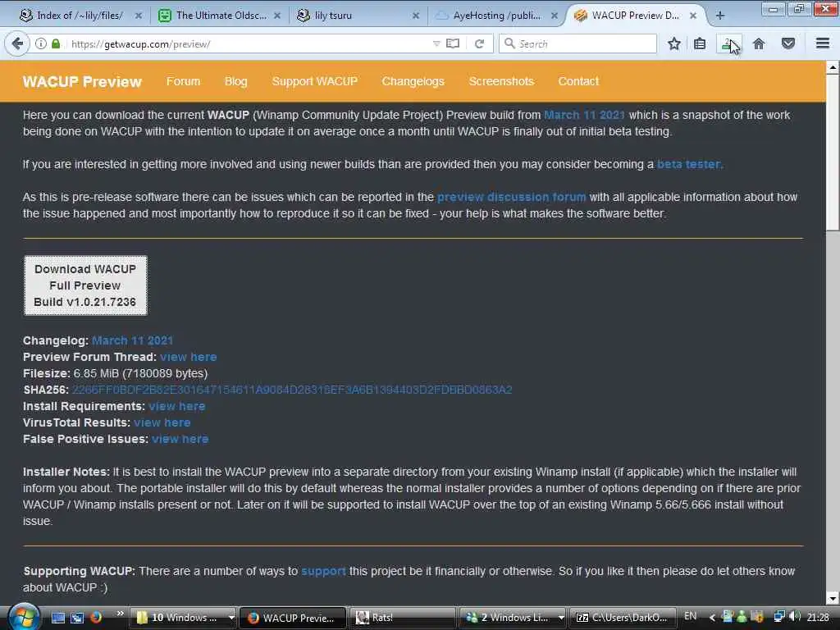This screenshot has width=840, height=630.
Task: Switch to the 'AyeHosting /publi...' tab
Action: (495, 16)
